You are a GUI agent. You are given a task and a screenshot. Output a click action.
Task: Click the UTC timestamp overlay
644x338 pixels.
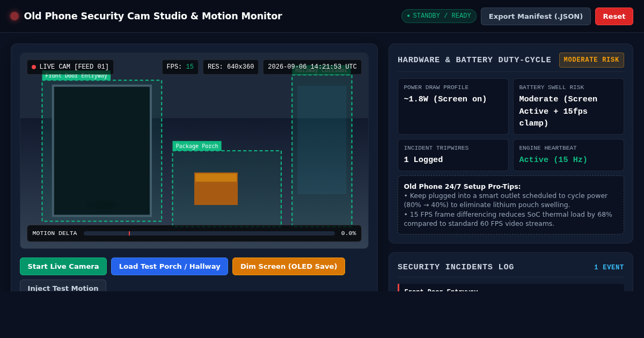point(312,67)
